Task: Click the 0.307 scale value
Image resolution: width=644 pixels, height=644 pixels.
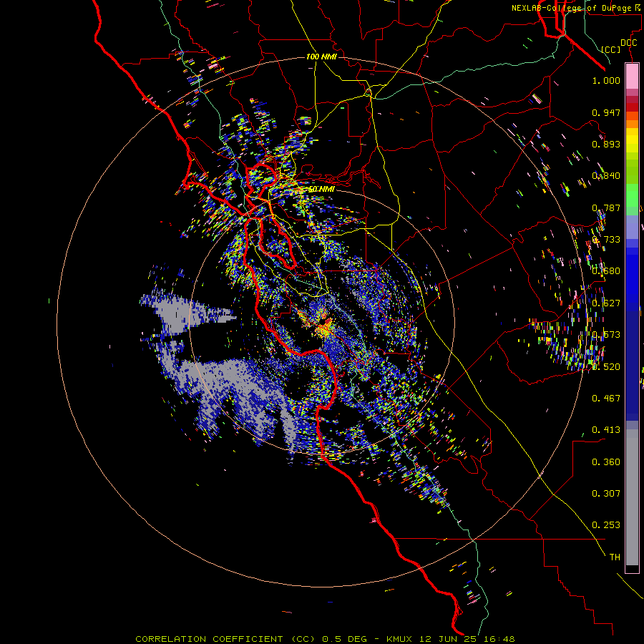Action: [606, 494]
